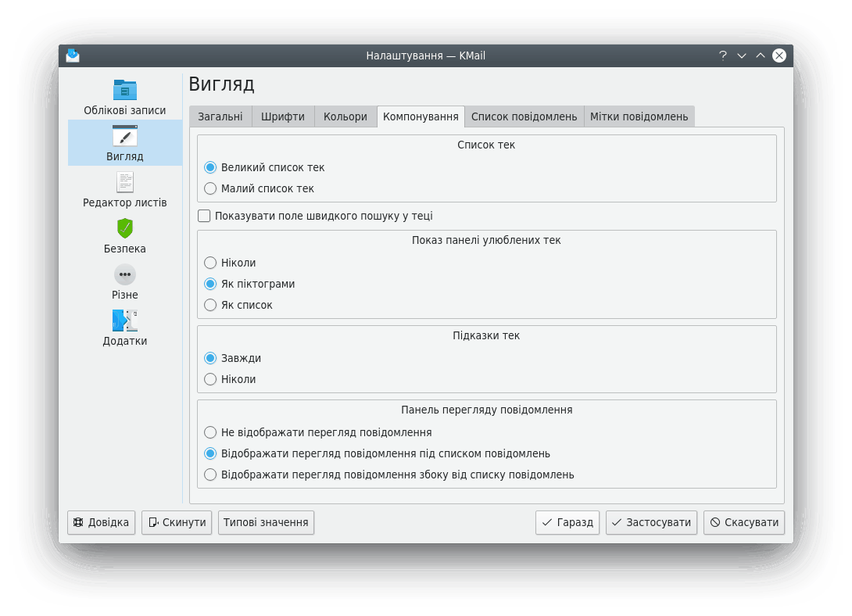Switch to the Загальні tab

tap(220, 116)
